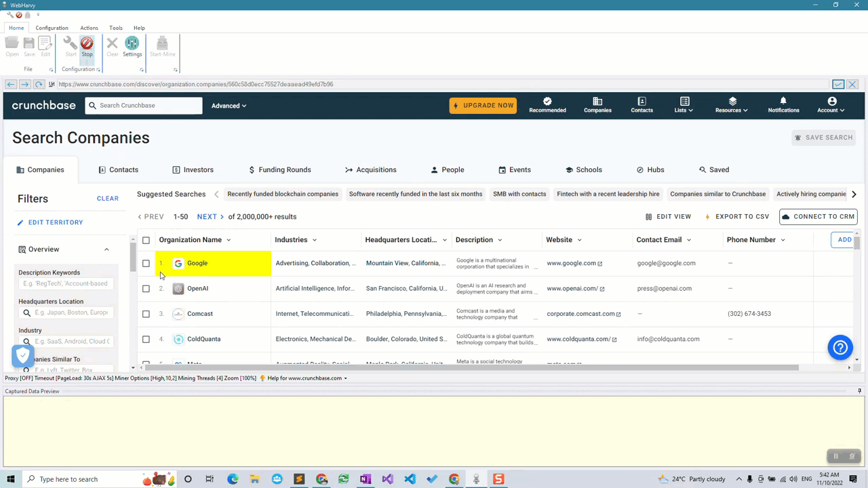The image size is (868, 488).
Task: Click the Recommended badge icon
Action: (x=547, y=101)
